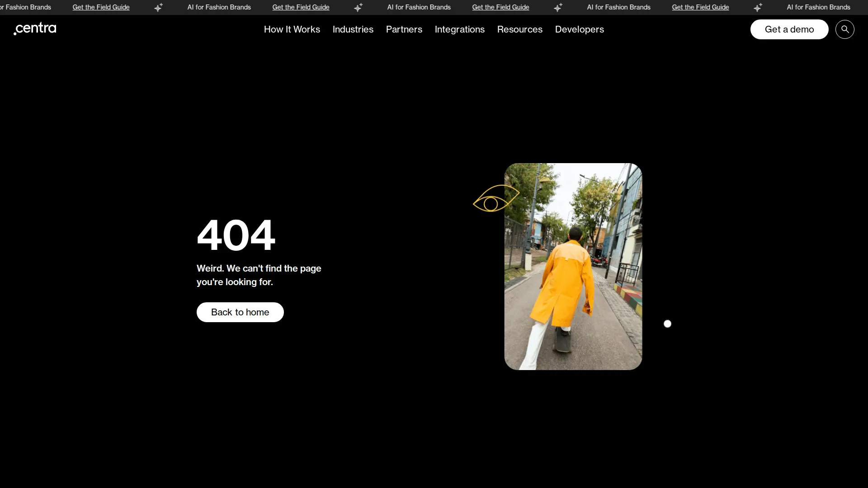Click the Back to home button
Viewport: 868px width, 488px height.
(240, 312)
